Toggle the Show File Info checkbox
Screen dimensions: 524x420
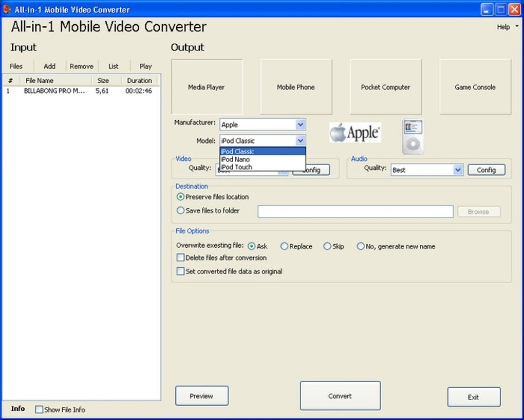pyautogui.click(x=39, y=409)
